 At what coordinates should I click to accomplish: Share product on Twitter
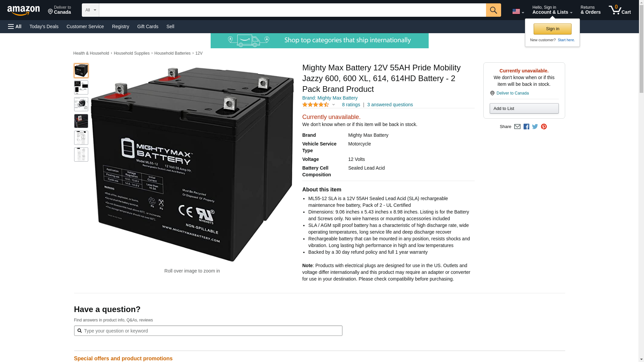pyautogui.click(x=535, y=127)
